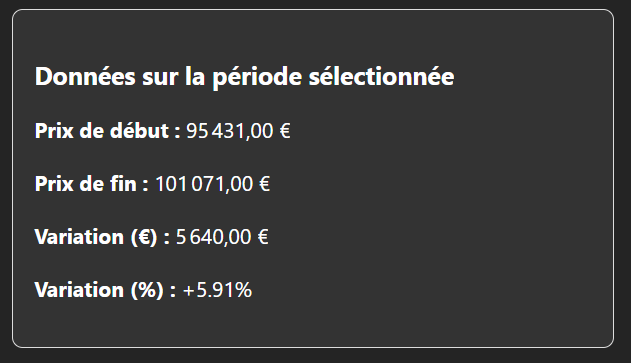Click the word "période" in the heading
This screenshot has width=631, height=363.
click(x=257, y=77)
